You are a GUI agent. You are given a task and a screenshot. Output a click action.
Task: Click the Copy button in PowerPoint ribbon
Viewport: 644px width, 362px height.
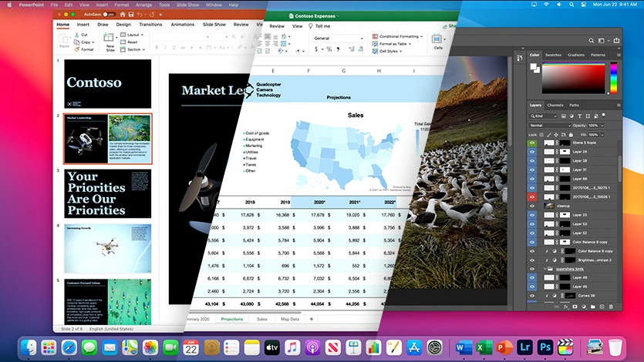pyautogui.click(x=84, y=42)
